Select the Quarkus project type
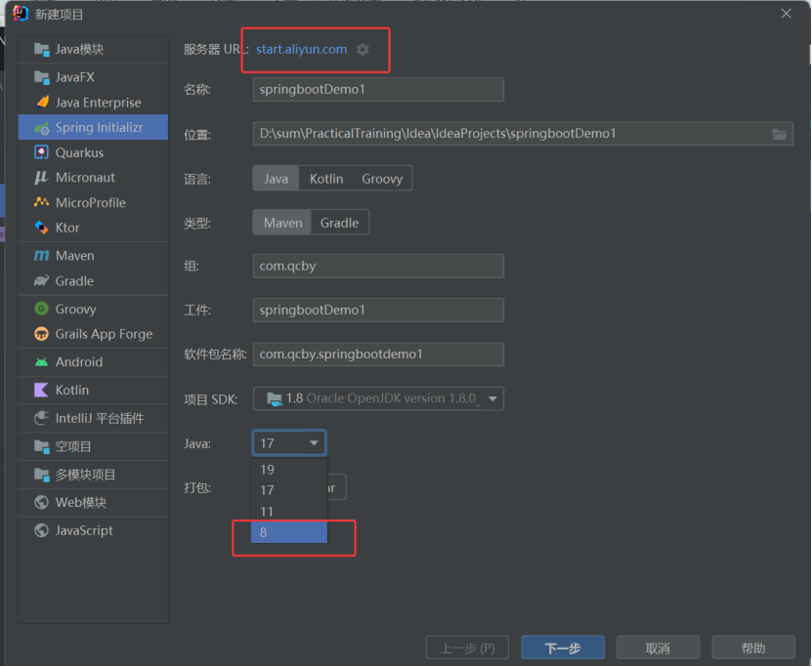This screenshot has height=667, width=812. [93, 152]
